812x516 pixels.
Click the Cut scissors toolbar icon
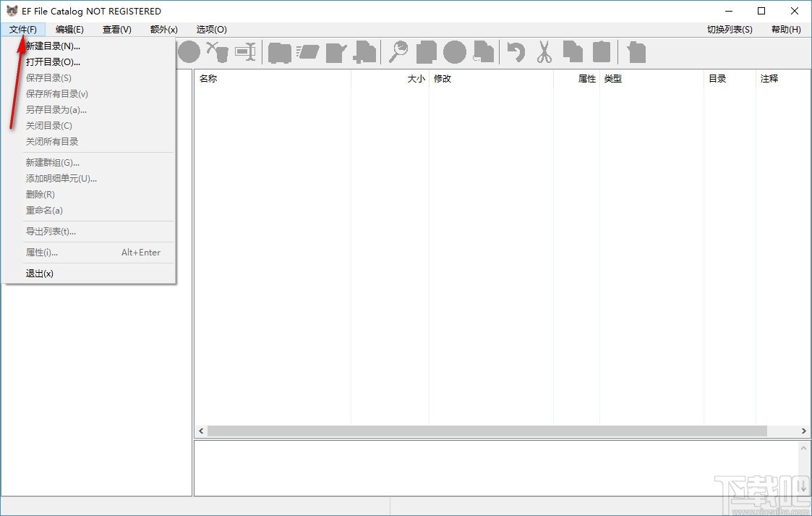click(544, 52)
